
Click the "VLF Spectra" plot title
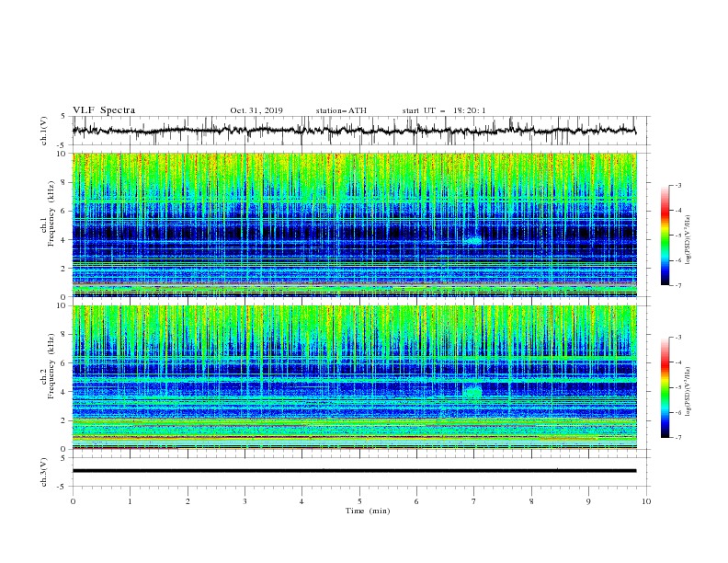104,110
